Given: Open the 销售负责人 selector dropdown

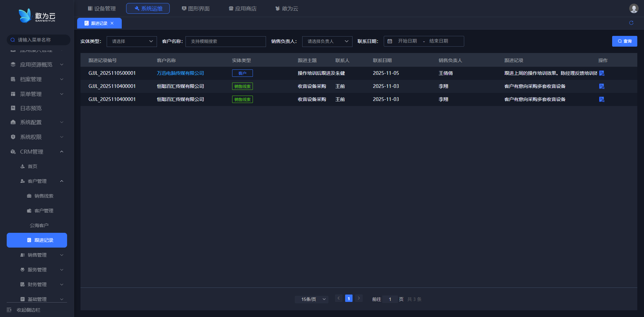Looking at the screenshot, I should [x=327, y=41].
